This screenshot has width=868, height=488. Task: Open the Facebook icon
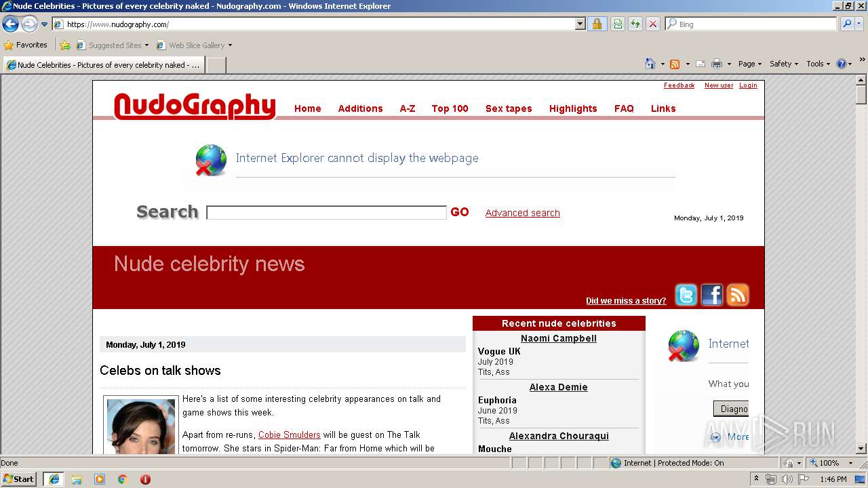pyautogui.click(x=712, y=295)
